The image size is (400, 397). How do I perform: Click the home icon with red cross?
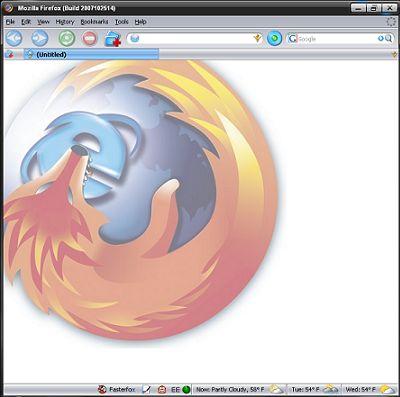pos(113,39)
